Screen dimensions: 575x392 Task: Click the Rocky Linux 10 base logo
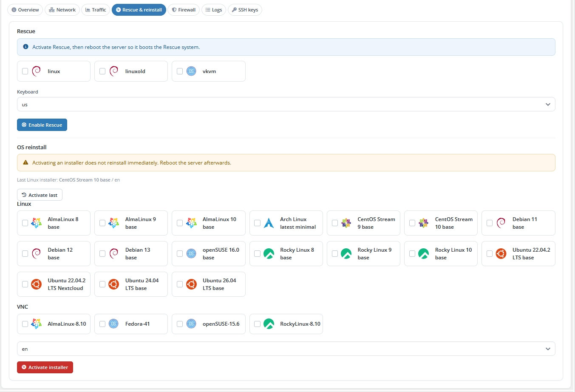(424, 253)
